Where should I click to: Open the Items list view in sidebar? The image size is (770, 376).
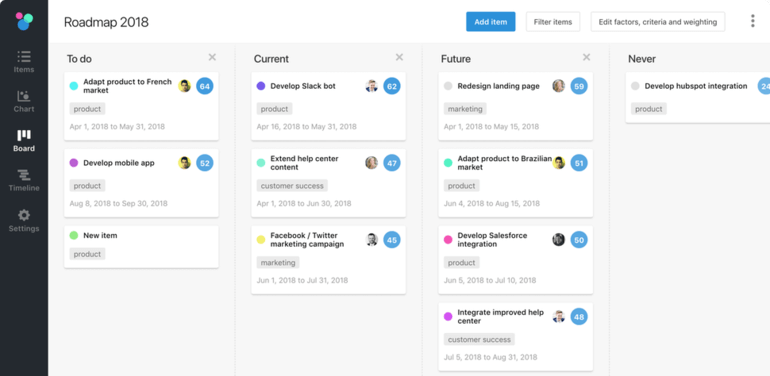(x=24, y=62)
